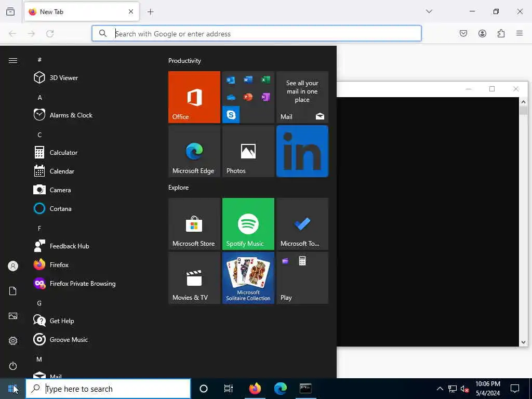Open Firefox extensions puzzle icon

(501, 33)
